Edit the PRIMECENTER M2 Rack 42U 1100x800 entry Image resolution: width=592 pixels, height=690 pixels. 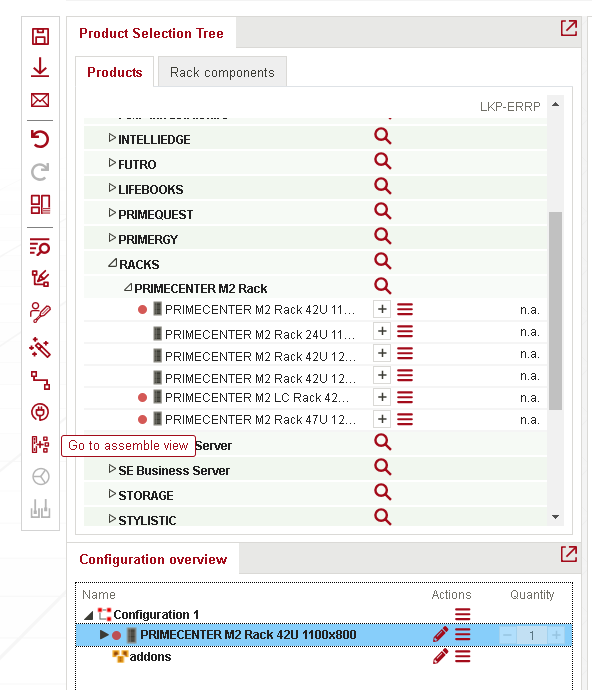[x=440, y=635]
